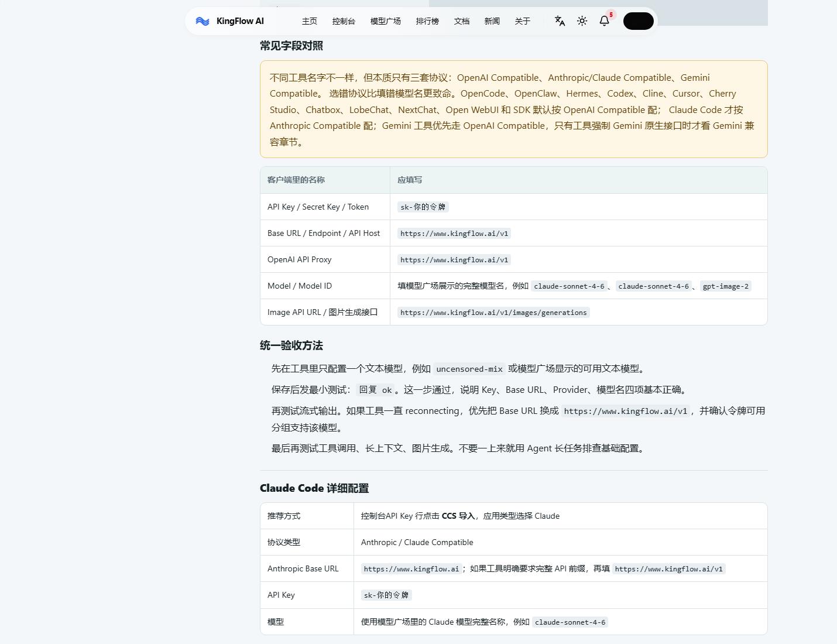Screen dimensions: 837x644
Task: Open the 关于 nav item
Action: 523,21
